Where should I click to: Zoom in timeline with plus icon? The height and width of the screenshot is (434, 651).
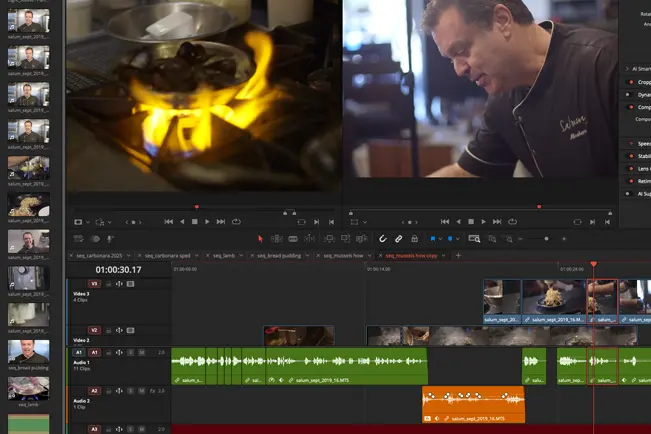click(564, 239)
